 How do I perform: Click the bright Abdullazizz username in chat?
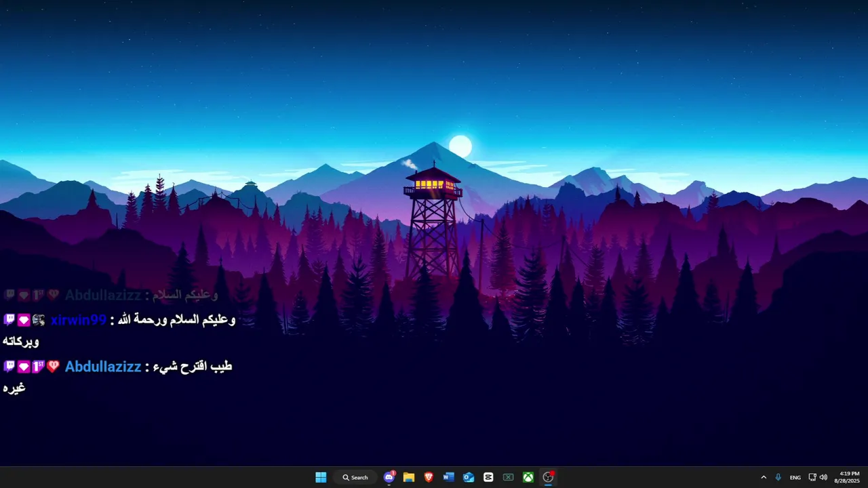[x=103, y=367]
